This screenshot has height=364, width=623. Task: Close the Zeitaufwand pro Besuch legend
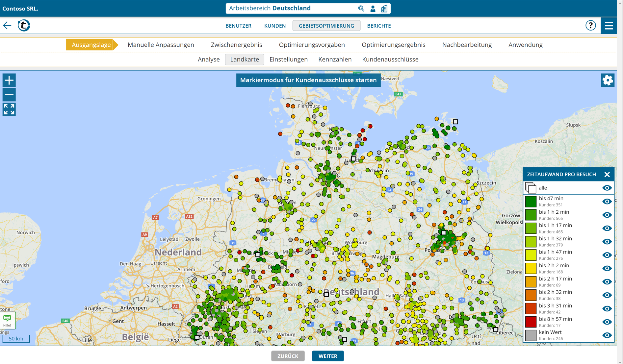(x=607, y=175)
